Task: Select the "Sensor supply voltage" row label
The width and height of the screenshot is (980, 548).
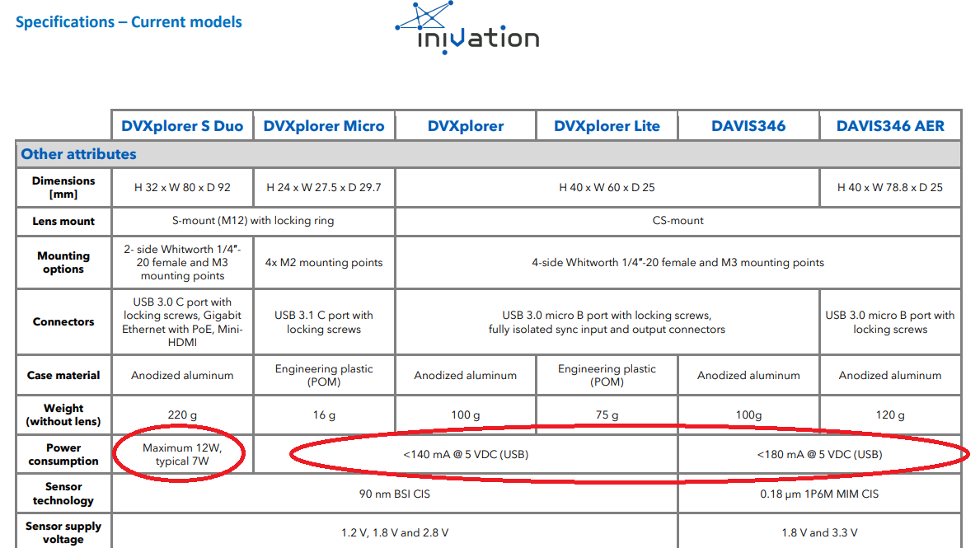Action: 63,532
